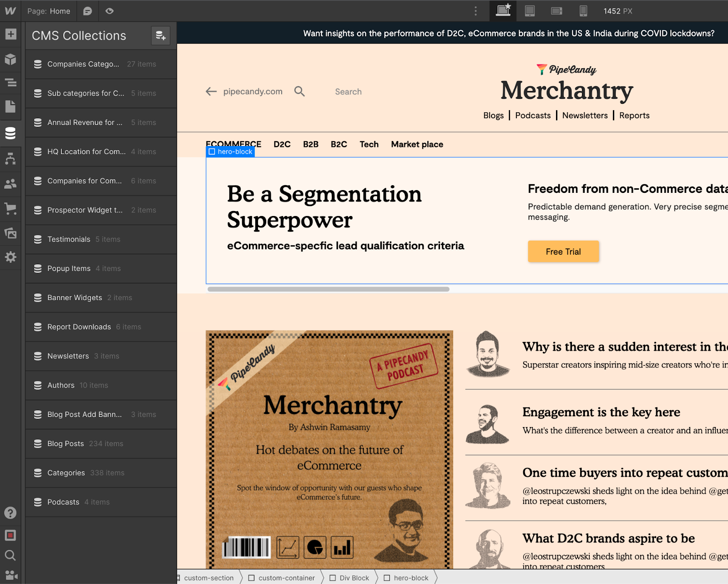
Task: Select custom-section in the breadcrumb
Action: (x=208, y=578)
